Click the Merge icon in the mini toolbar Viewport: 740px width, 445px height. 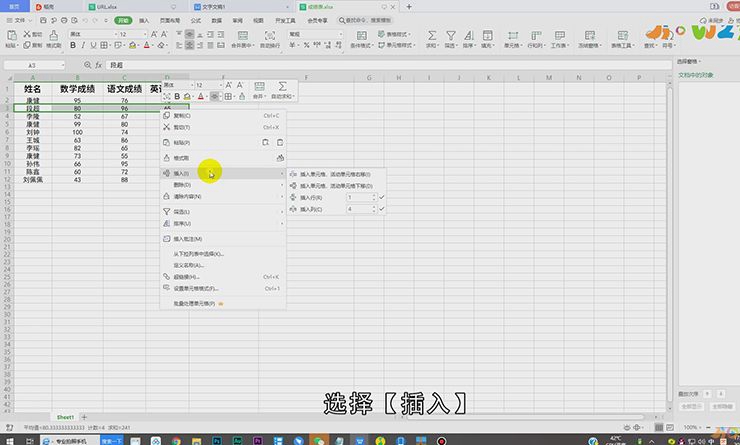[x=259, y=86]
